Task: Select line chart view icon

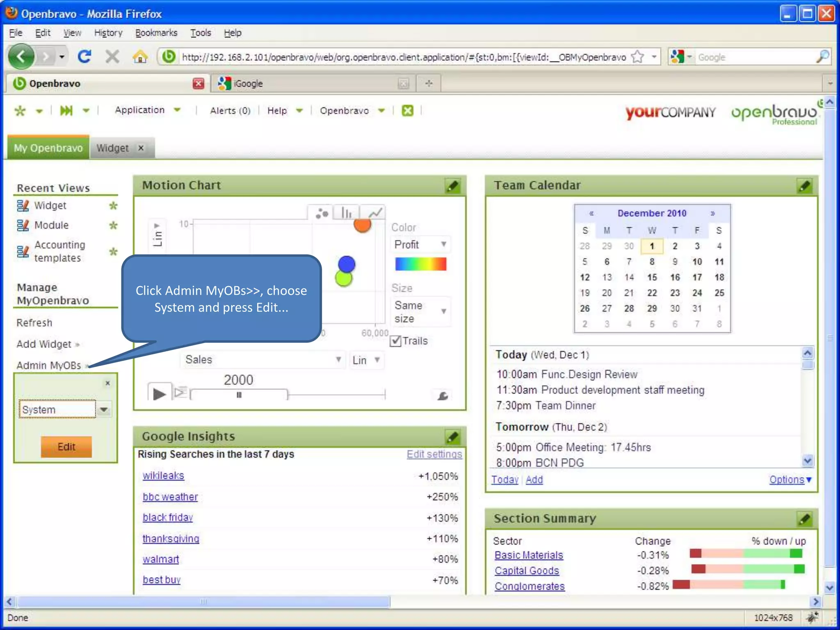Action: coord(374,213)
